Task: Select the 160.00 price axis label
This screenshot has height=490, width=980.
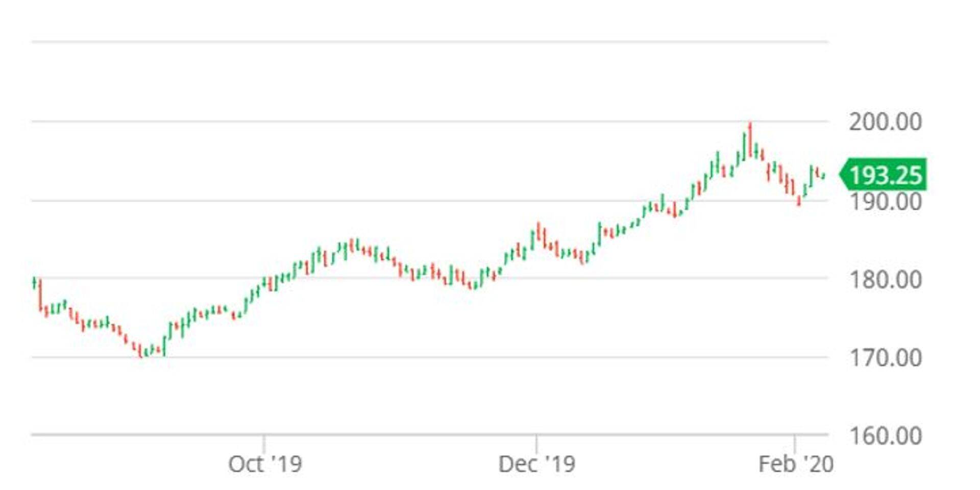Action: pyautogui.click(x=885, y=436)
